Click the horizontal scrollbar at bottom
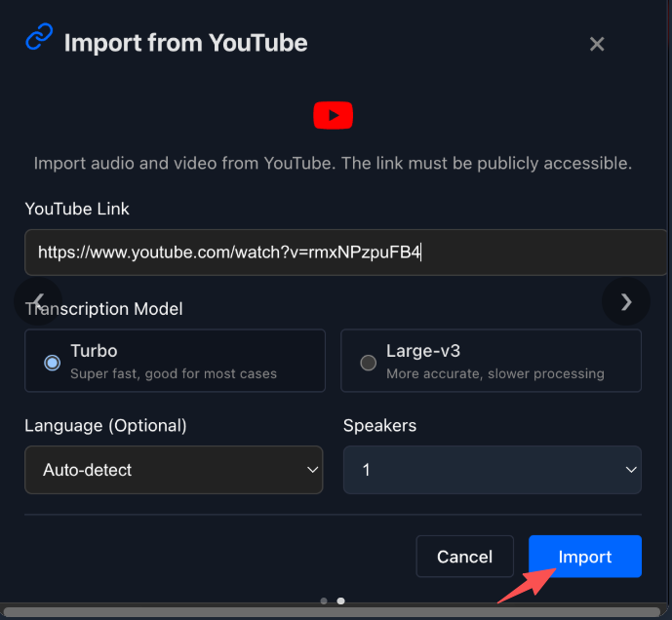 332,612
